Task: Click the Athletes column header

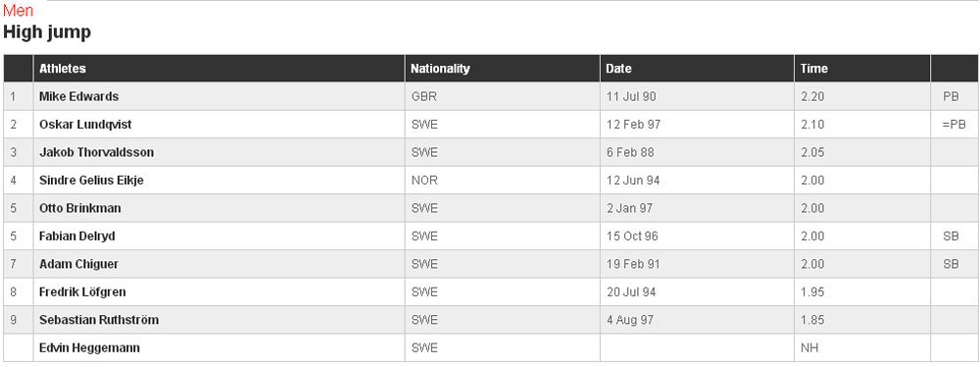Action: pos(63,69)
